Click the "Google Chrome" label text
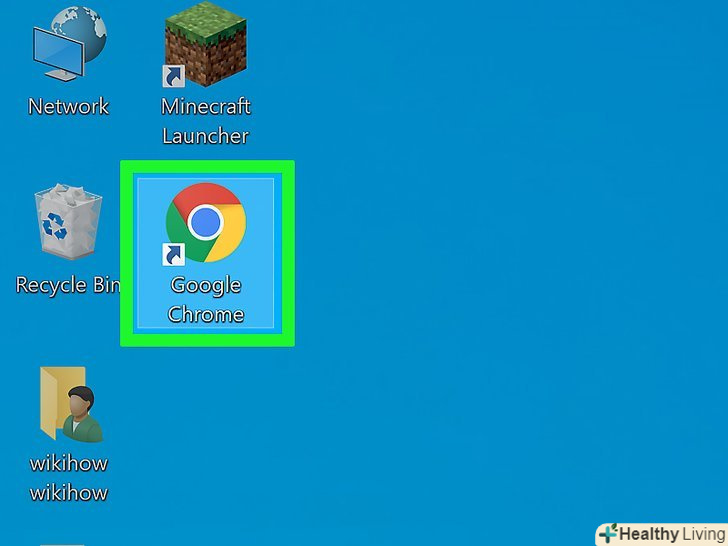The height and width of the screenshot is (546, 728). click(x=206, y=300)
